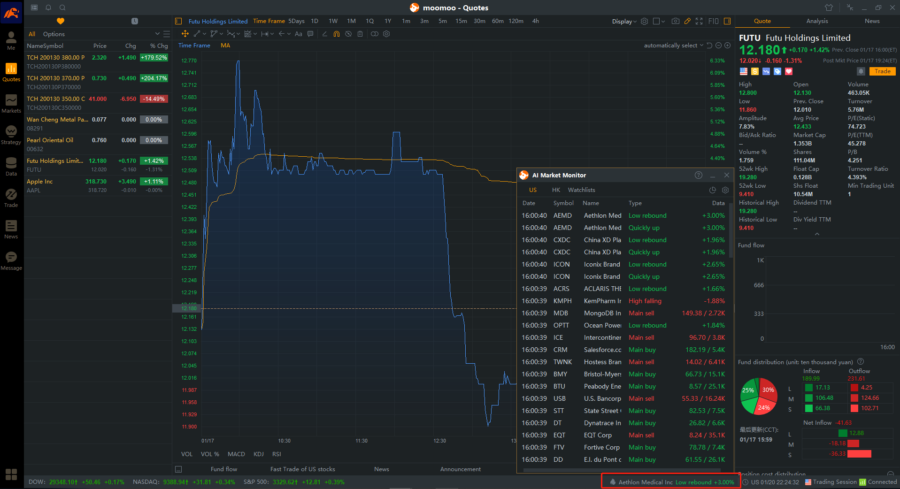The width and height of the screenshot is (900, 489).
Task: Select the orange crosshair move tool
Action: click(x=185, y=34)
